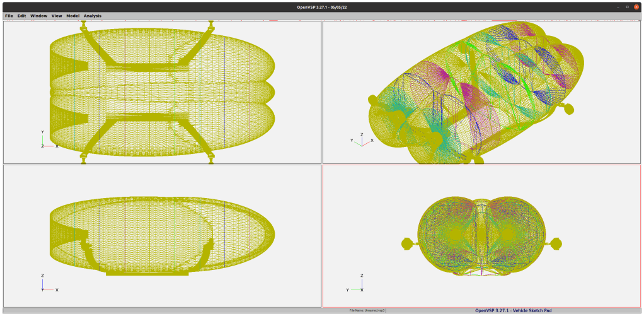Click the OpenVSP 3.27.1 window title bar
Image resolution: width=644 pixels, height=316 pixels.
321,7
